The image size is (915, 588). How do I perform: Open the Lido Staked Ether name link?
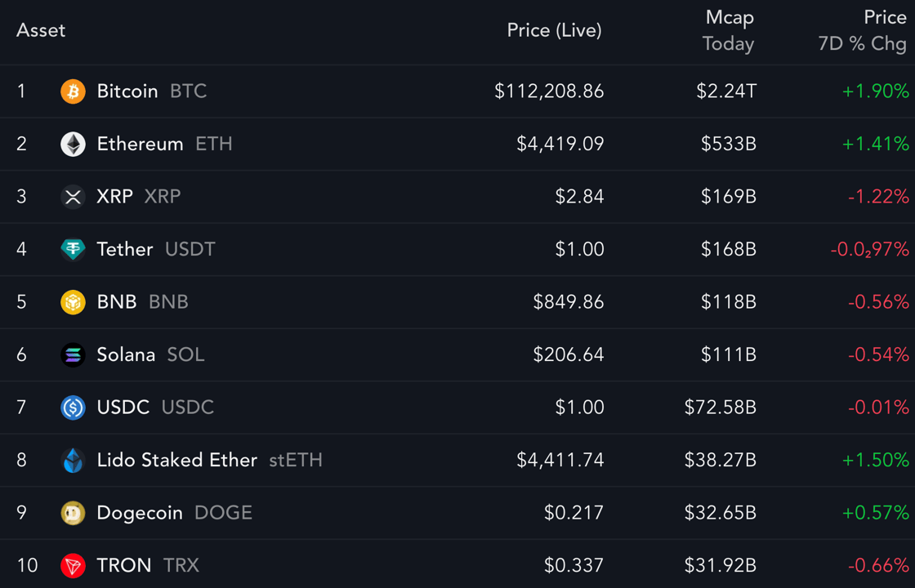pyautogui.click(x=176, y=460)
